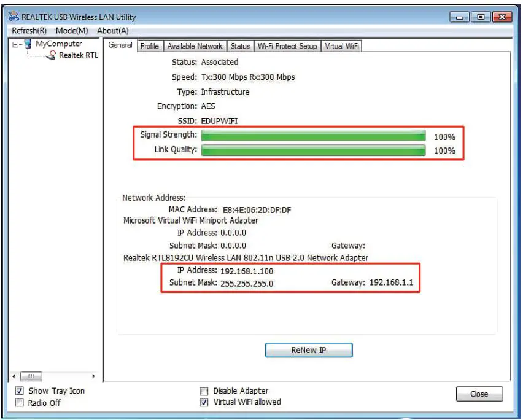Open the Wi-Fi Protect Setup tab
Viewport: 523px width, 420px height.
click(x=287, y=46)
